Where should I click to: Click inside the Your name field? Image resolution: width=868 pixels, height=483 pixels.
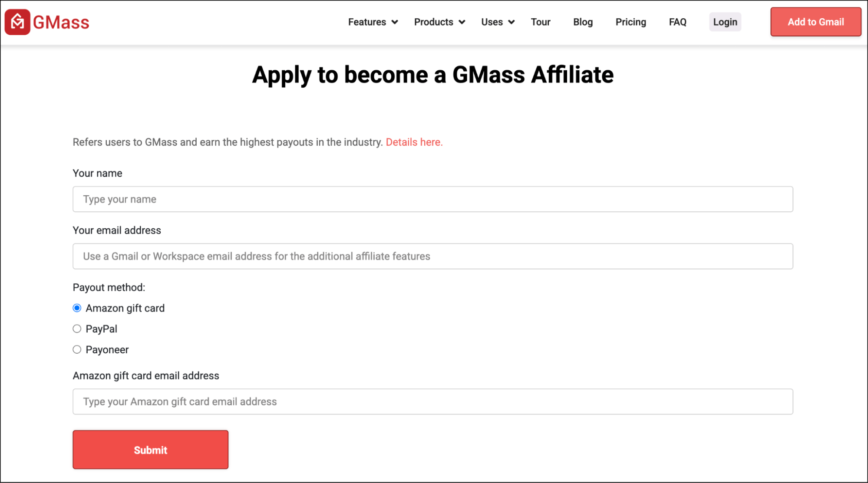click(432, 199)
